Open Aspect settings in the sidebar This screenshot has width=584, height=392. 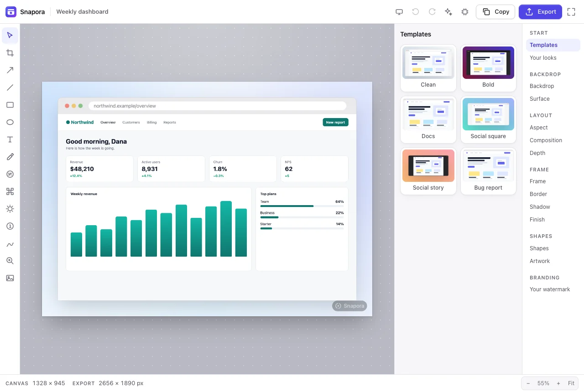pos(553,128)
